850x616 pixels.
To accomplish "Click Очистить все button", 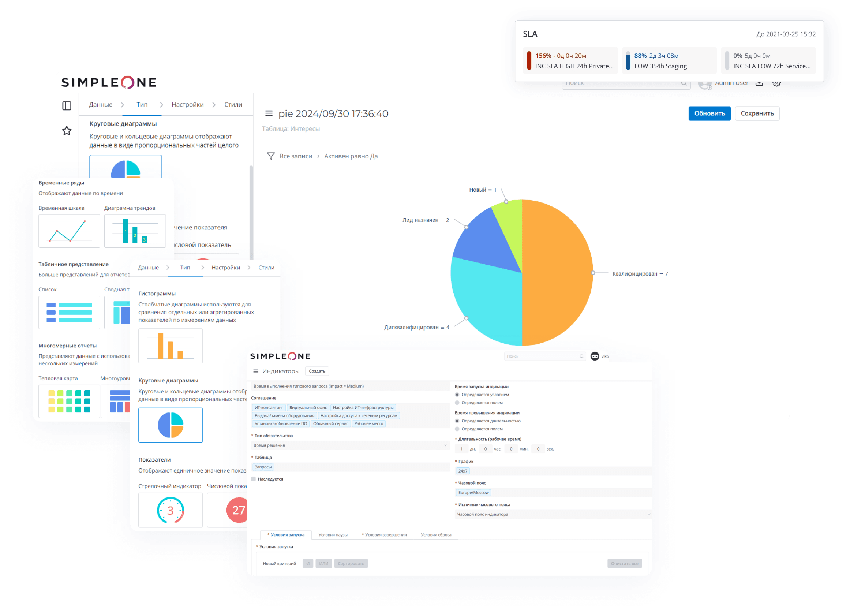I will pos(624,563).
